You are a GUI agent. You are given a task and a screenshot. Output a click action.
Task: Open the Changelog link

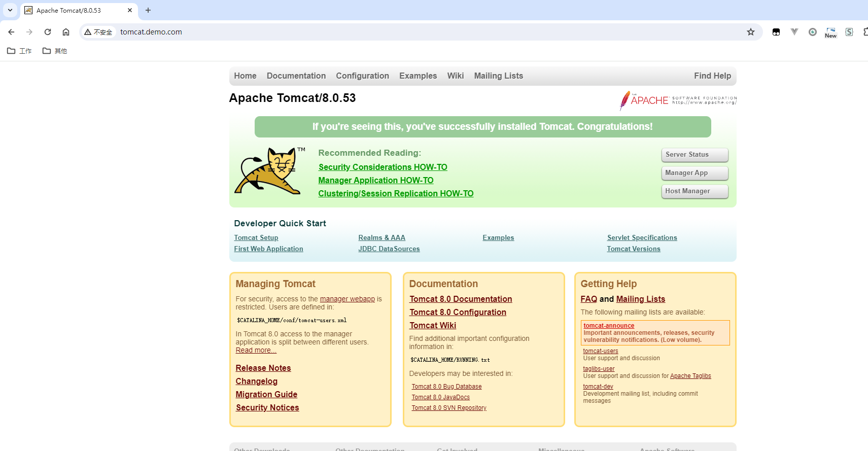tap(257, 381)
